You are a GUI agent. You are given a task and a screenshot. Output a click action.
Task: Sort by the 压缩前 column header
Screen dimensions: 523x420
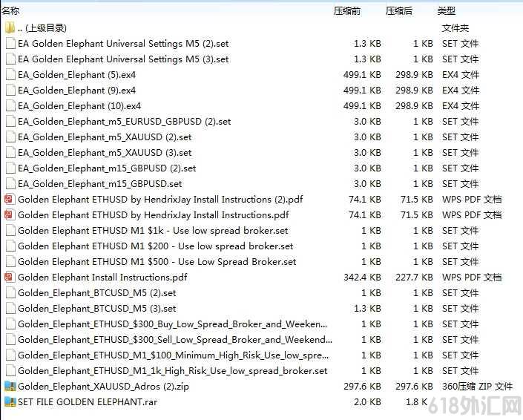[347, 11]
